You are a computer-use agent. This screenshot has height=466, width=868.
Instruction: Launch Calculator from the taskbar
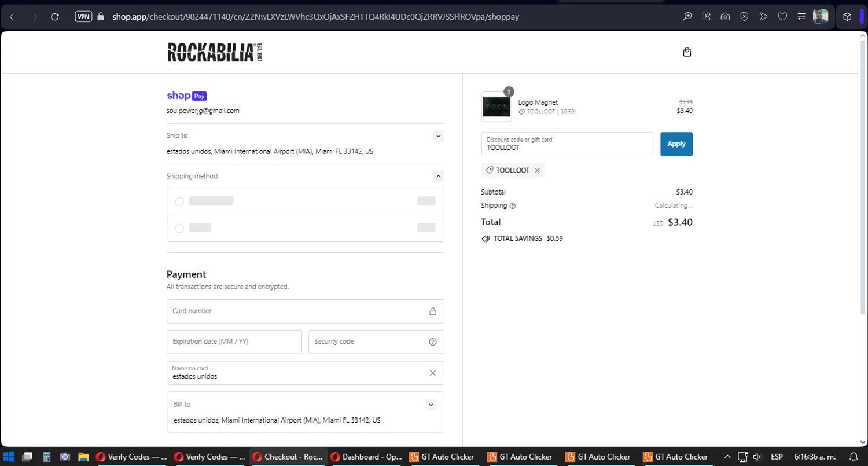[46, 457]
